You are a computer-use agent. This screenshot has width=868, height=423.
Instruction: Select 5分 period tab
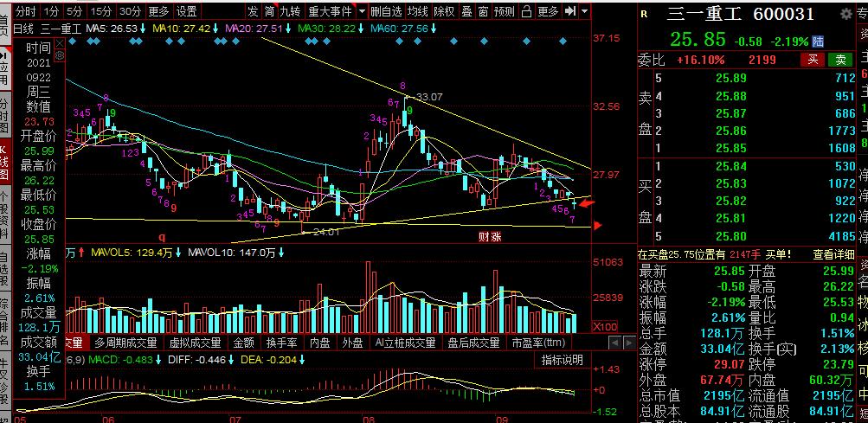tap(74, 11)
